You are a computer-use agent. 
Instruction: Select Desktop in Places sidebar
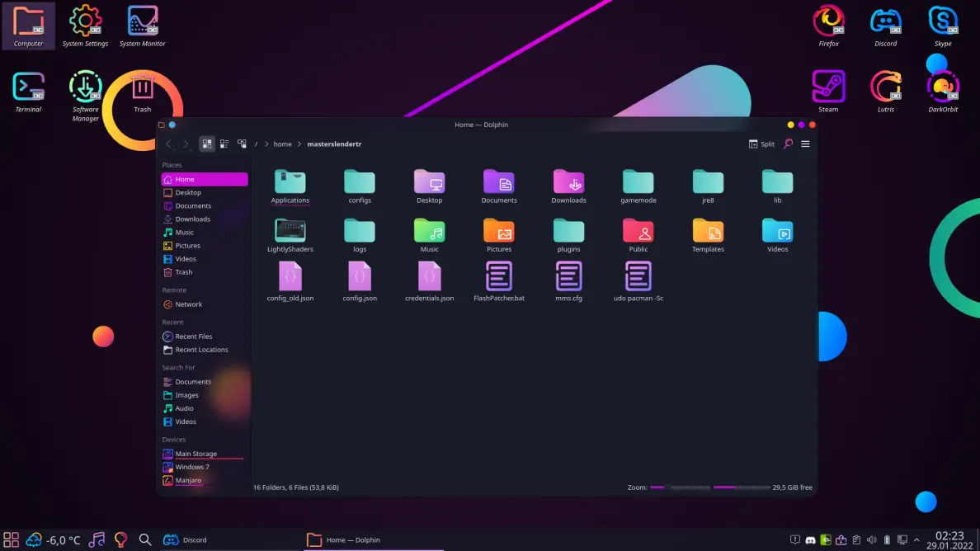pyautogui.click(x=205, y=192)
